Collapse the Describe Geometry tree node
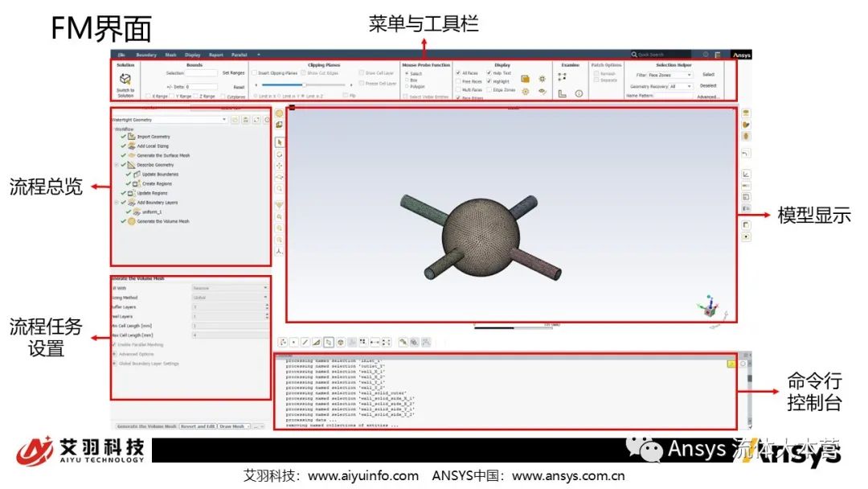This screenshot has width=868, height=489. pos(117,165)
